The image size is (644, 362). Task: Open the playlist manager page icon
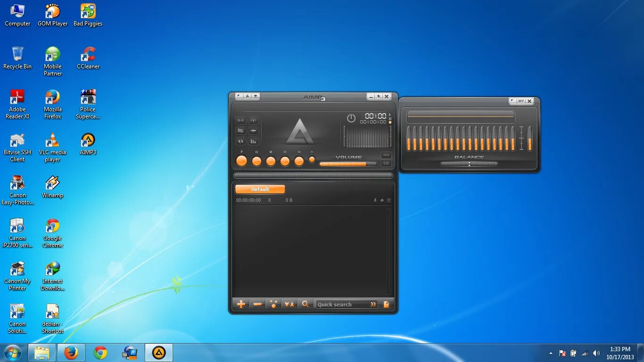coord(387,304)
